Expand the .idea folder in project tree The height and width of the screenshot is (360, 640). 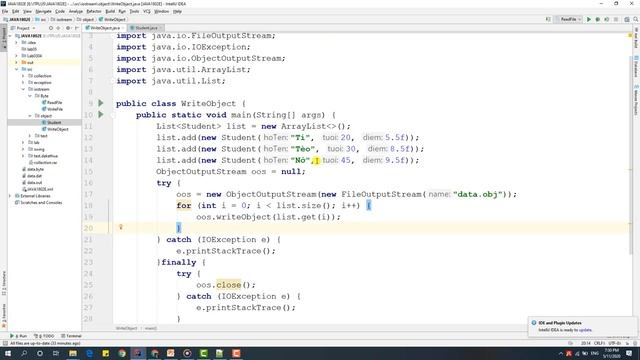(17, 42)
